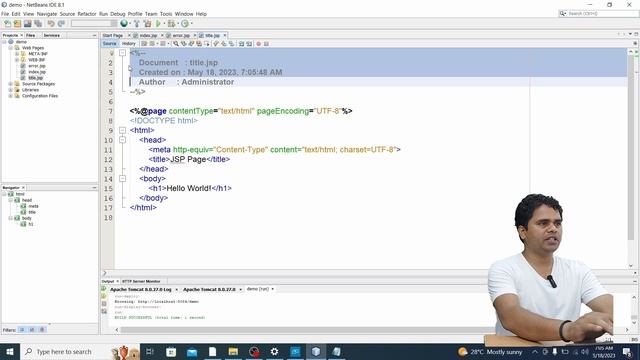
Task: Switch to the Services tab
Action: coord(52,36)
